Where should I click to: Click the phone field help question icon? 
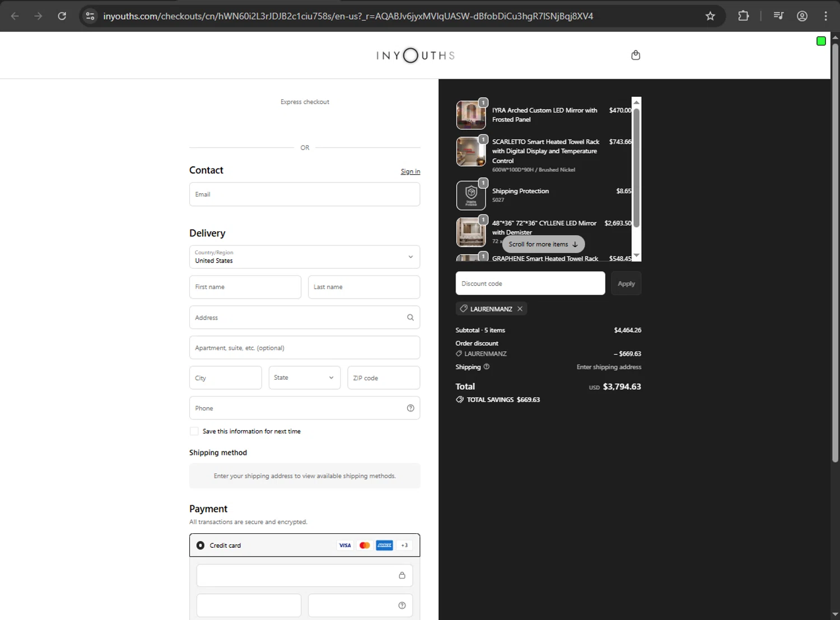point(410,408)
